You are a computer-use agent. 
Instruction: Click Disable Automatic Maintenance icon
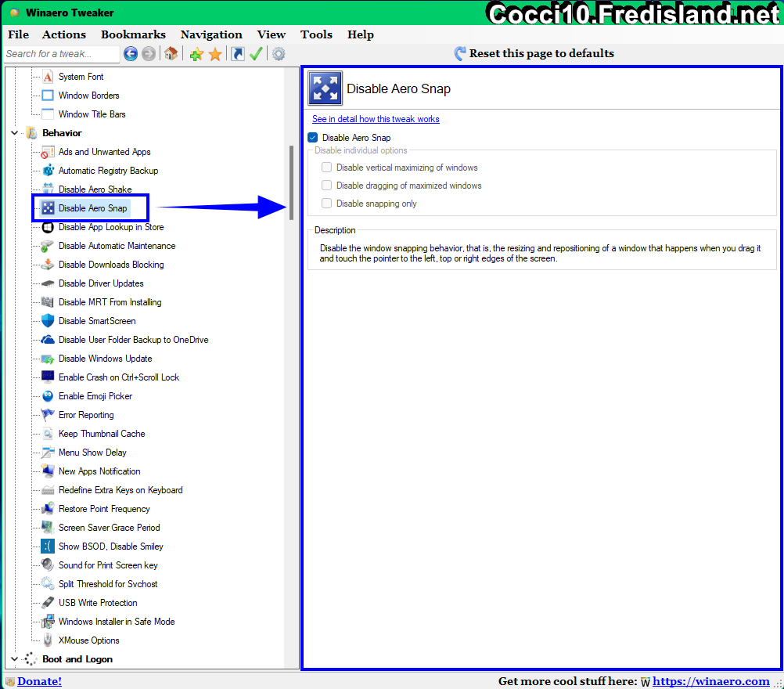48,246
